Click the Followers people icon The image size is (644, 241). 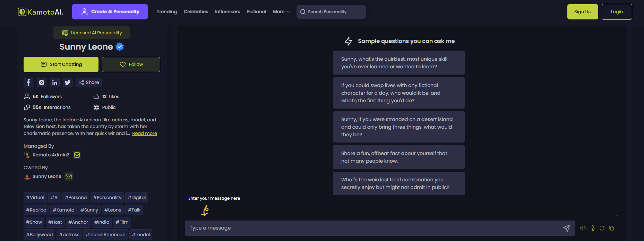[x=27, y=96]
